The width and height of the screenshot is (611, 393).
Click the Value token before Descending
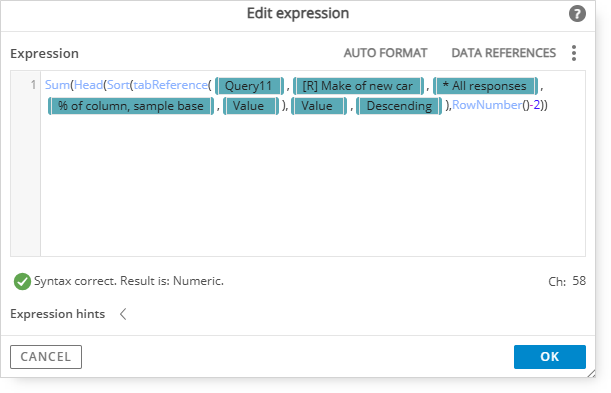point(319,106)
